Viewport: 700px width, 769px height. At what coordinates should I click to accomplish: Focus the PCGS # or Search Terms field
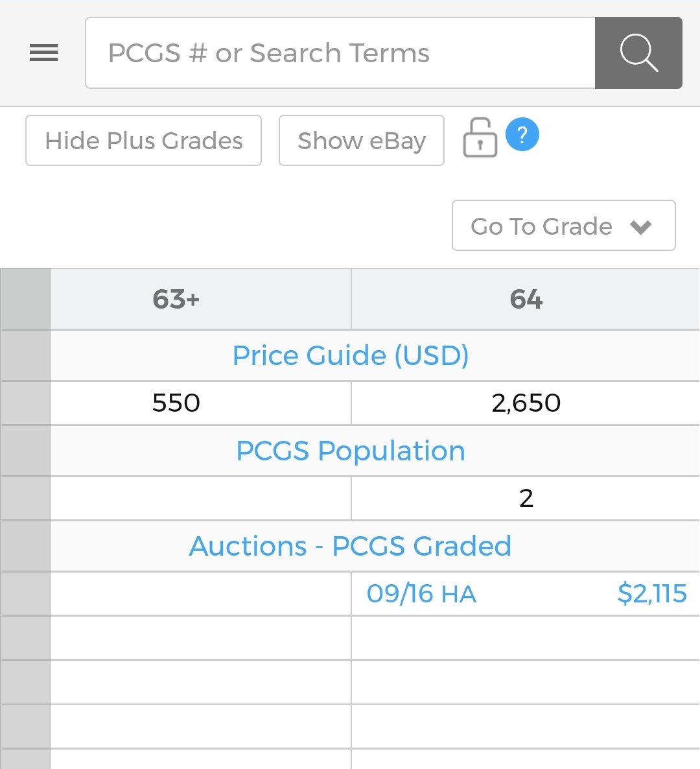[340, 53]
